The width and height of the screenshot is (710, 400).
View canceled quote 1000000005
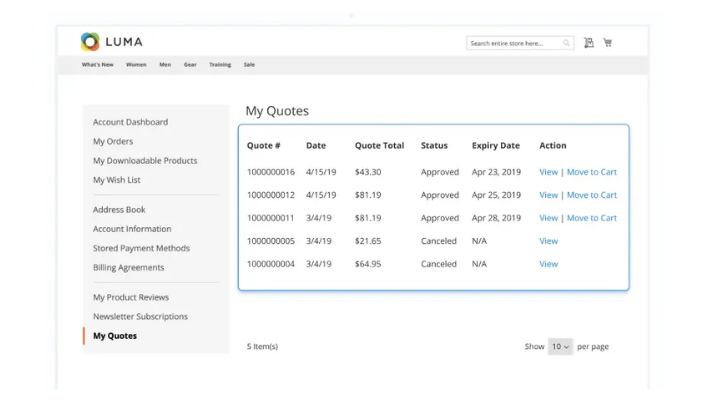click(548, 241)
